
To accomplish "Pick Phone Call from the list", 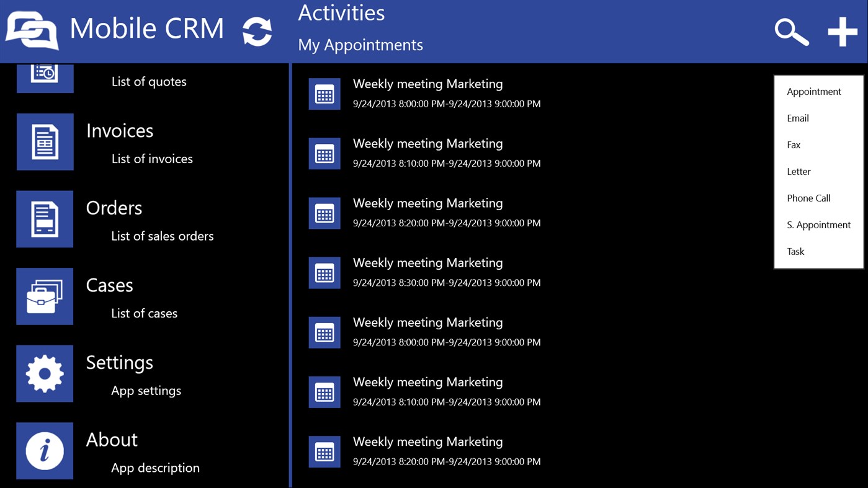I will click(808, 198).
